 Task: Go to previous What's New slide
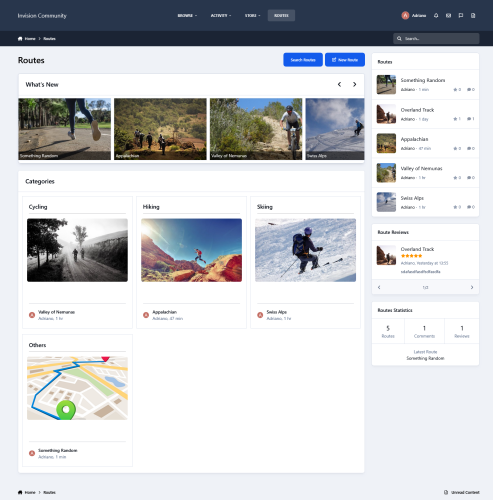point(339,84)
